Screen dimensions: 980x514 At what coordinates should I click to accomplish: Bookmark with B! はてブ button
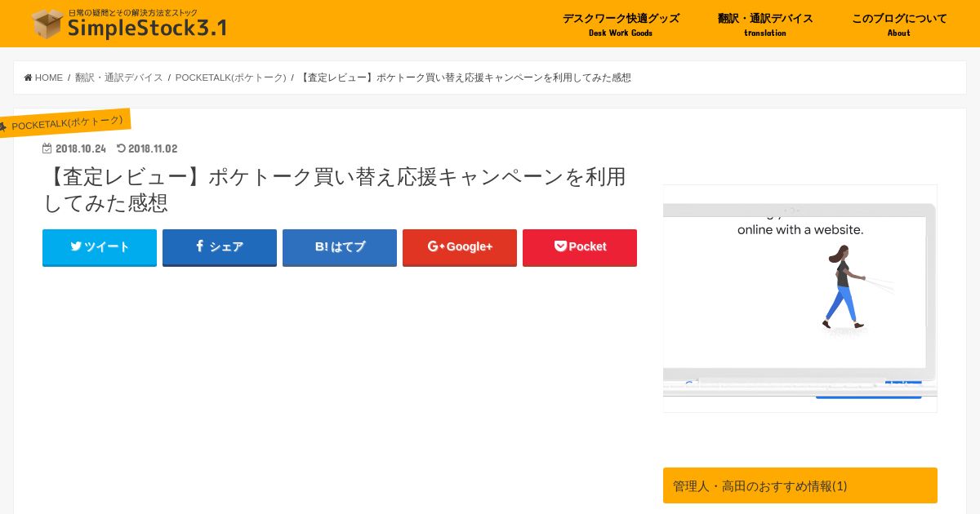coord(340,247)
